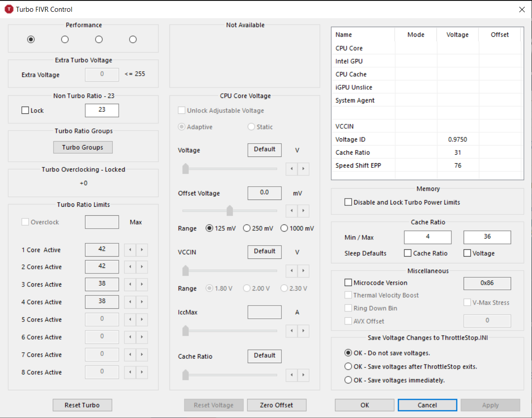Viewport: 532px width, 418px height.
Task: Select the second Performance profile radio
Action: coord(65,39)
